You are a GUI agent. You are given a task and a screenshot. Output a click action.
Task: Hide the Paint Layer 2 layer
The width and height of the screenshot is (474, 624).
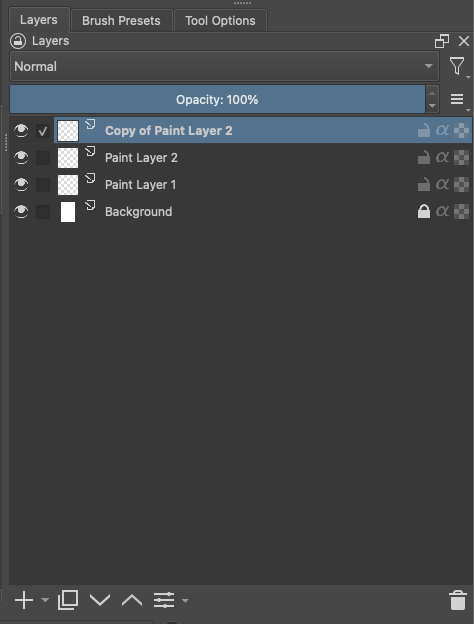[21, 158]
